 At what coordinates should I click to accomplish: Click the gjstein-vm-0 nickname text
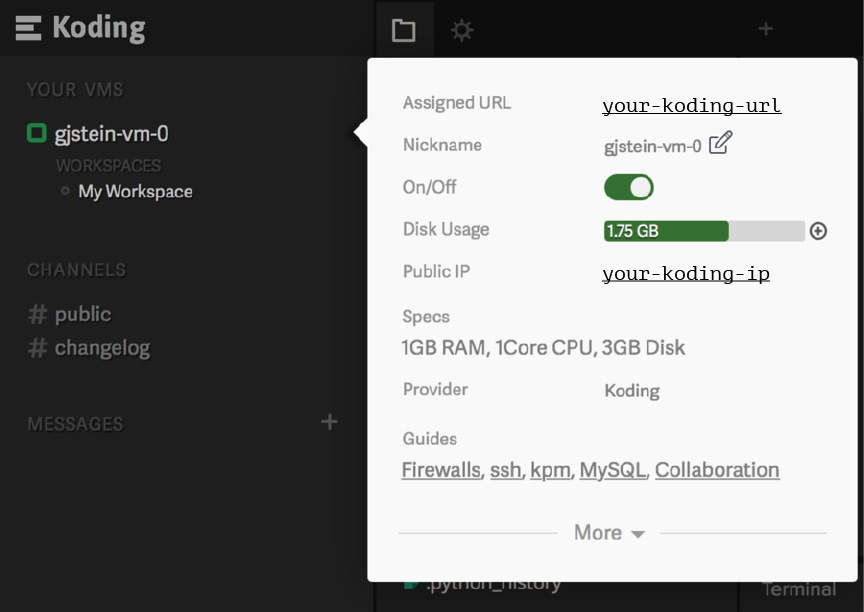pos(653,146)
